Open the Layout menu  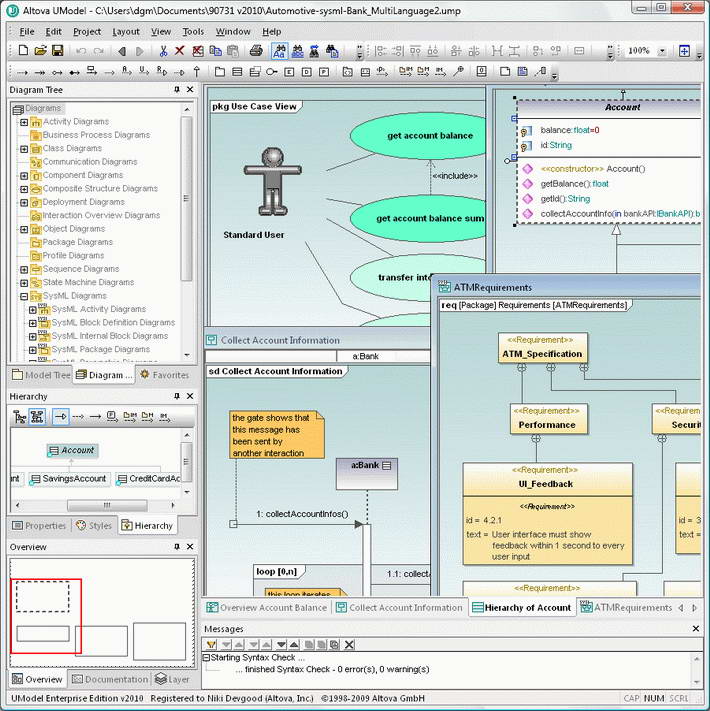pyautogui.click(x=126, y=31)
